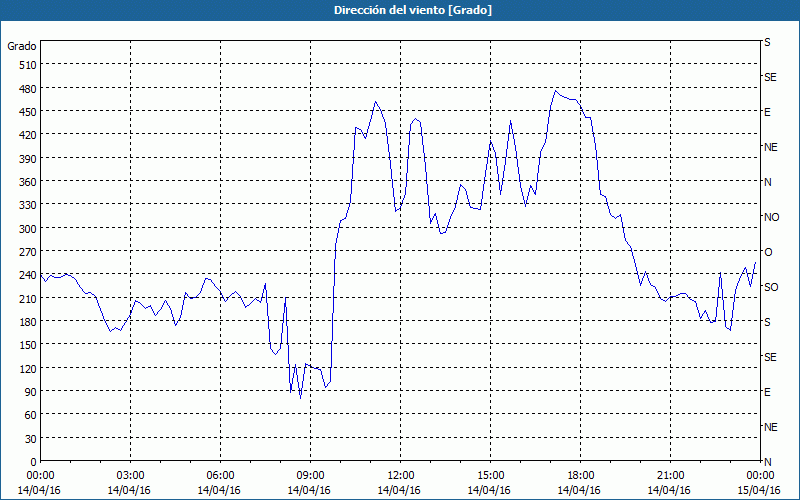The width and height of the screenshot is (800, 500).
Task: Click the 15/04/16 date label
Action: tap(759, 490)
